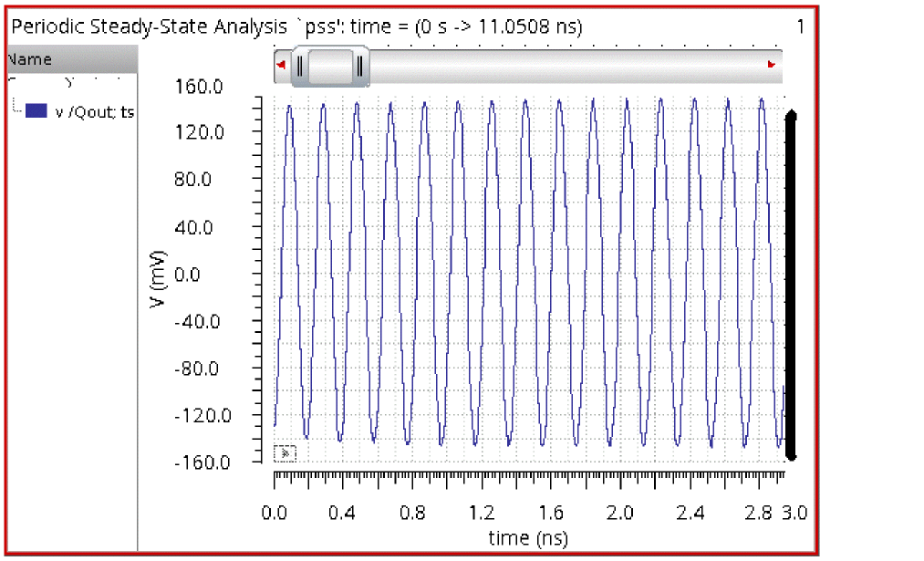Click the 160.0 y-axis value
The height and width of the screenshot is (561, 924).
coord(199,87)
